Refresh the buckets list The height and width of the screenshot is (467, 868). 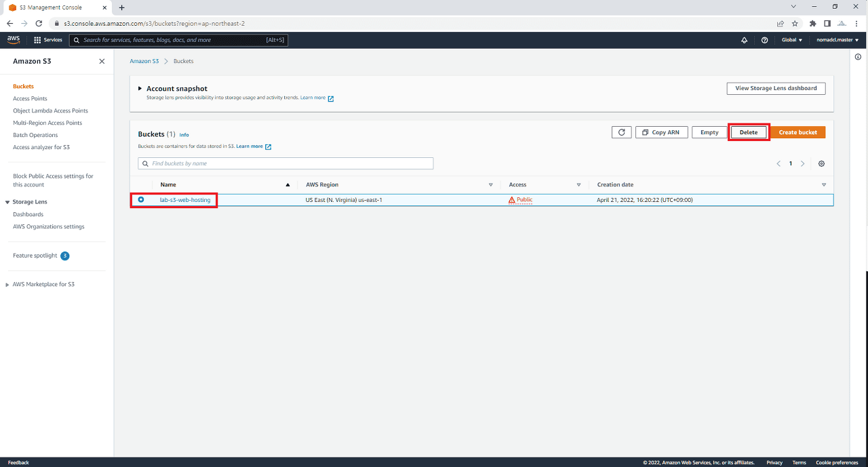click(621, 132)
